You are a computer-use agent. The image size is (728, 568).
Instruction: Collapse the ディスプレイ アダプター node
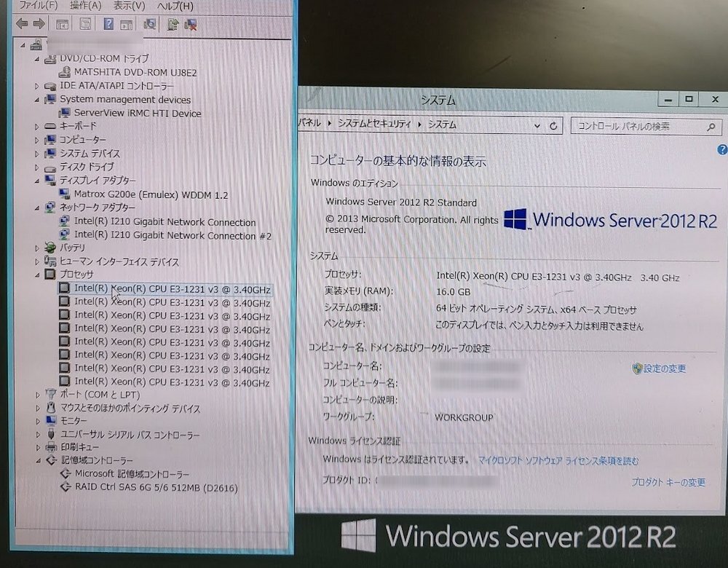[37, 181]
